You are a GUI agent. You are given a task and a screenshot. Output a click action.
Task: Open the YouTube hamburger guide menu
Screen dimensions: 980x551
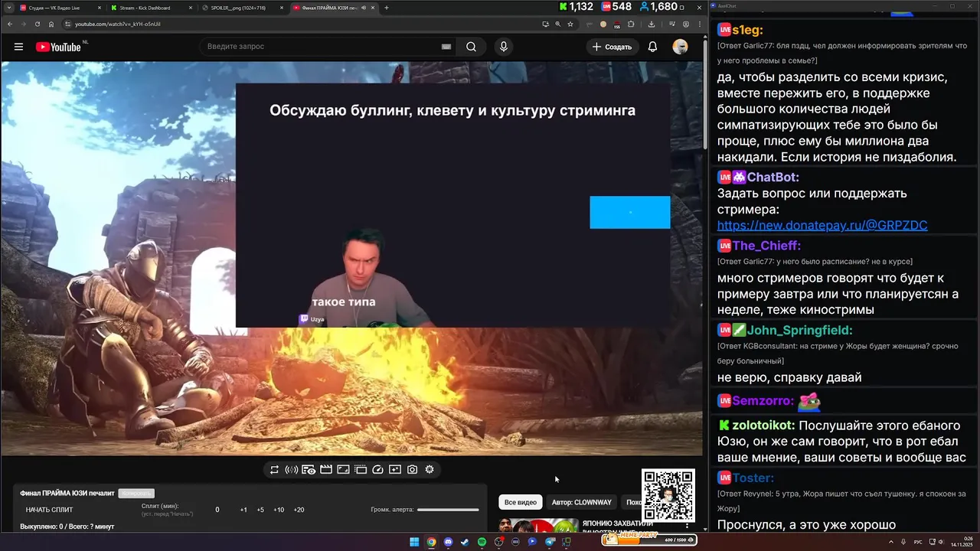[18, 47]
